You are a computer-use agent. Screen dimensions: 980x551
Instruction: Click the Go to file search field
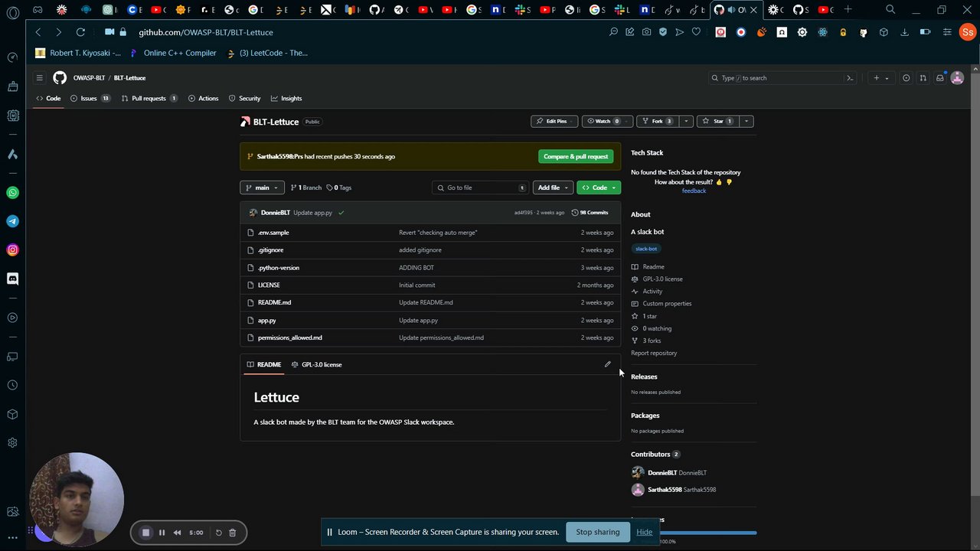tap(480, 187)
